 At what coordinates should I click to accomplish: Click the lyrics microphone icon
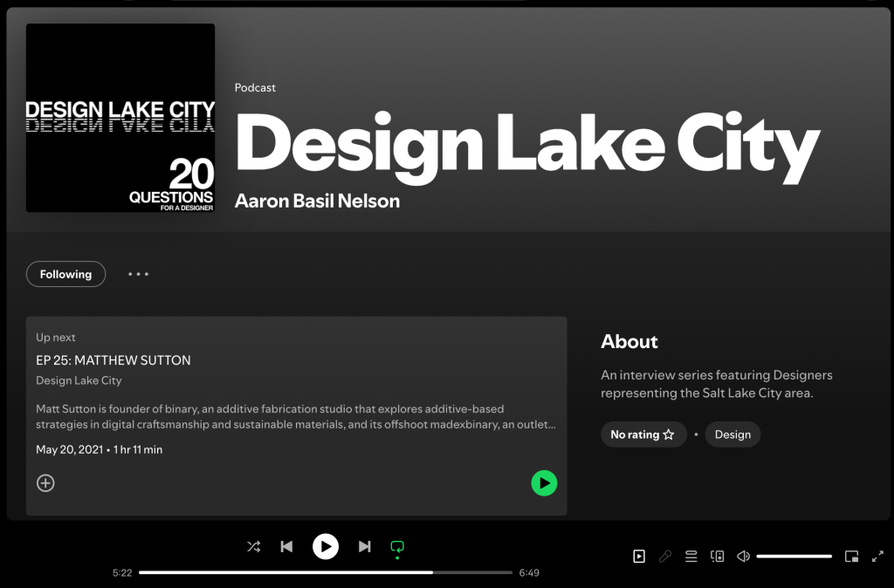point(665,557)
